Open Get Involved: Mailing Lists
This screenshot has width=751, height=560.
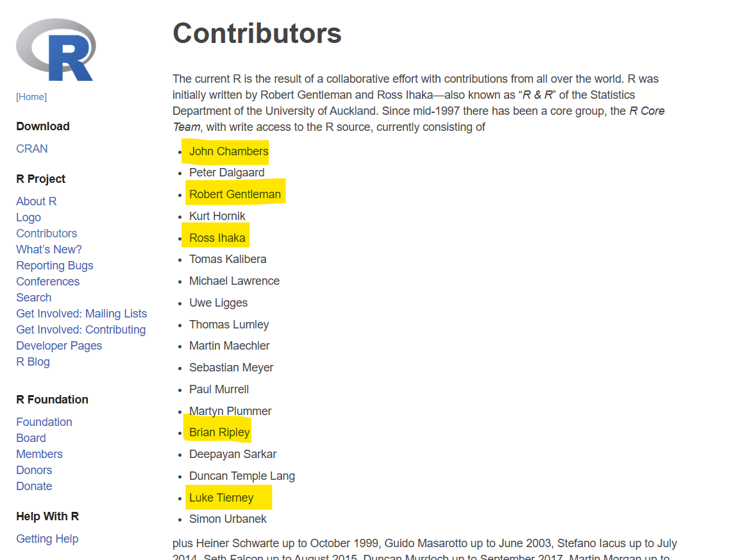pos(81,314)
